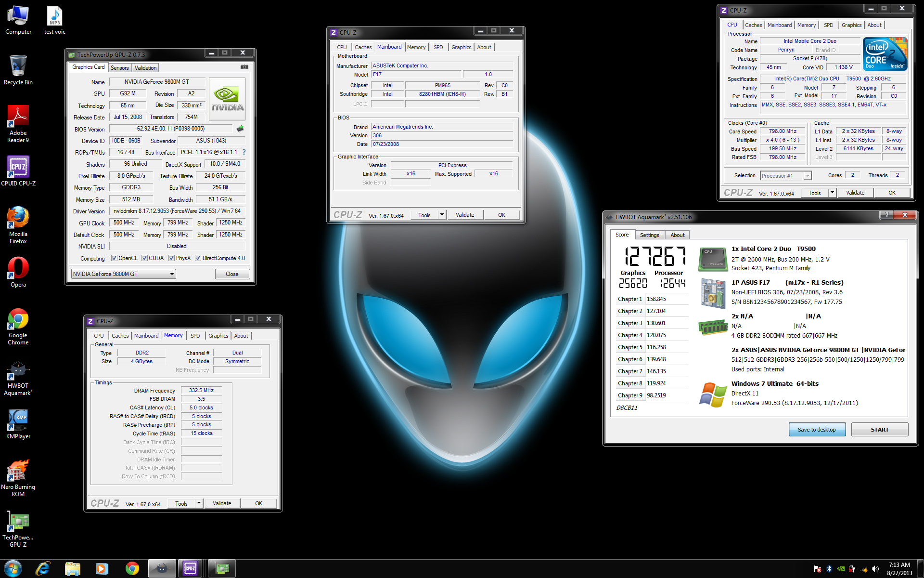Open Nero Burning ROM desktop shortcut

(18, 478)
